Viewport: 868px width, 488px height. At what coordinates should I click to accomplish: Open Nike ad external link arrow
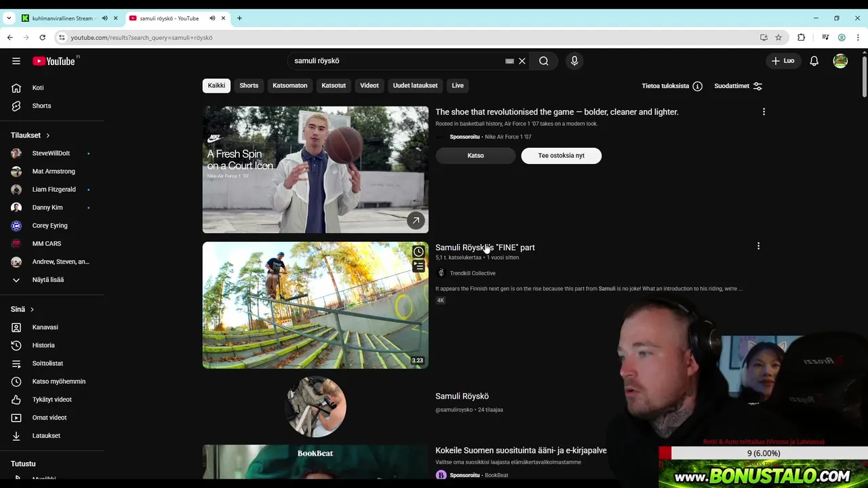point(416,220)
